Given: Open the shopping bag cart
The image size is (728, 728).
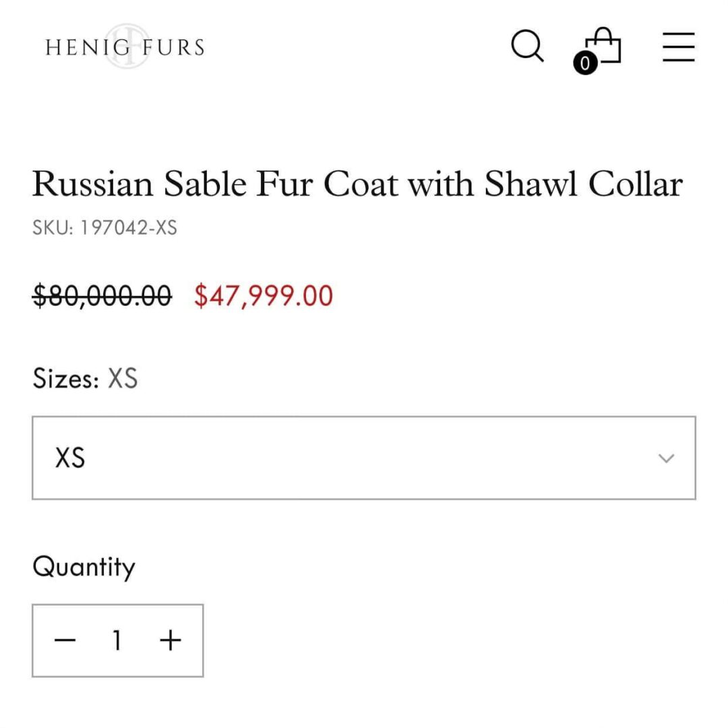Looking at the screenshot, I should (x=604, y=45).
